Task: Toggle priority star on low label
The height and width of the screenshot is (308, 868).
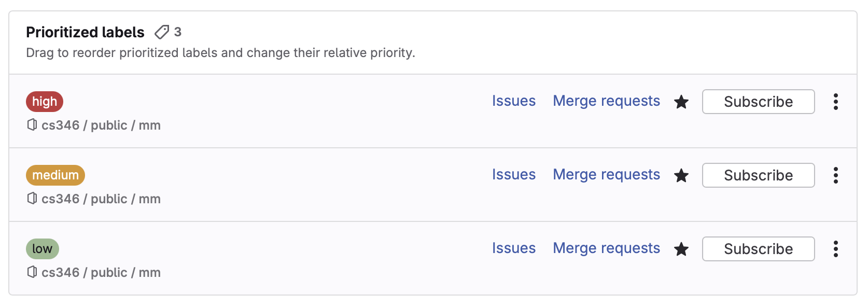Action: click(681, 249)
